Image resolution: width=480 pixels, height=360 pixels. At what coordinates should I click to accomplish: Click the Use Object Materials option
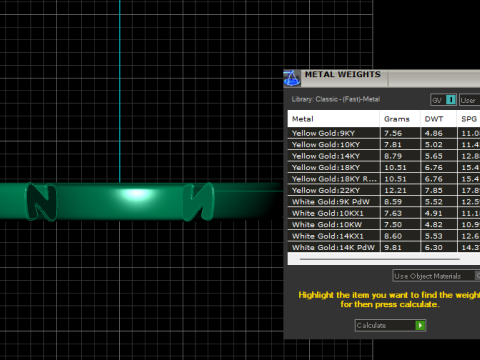(436, 276)
